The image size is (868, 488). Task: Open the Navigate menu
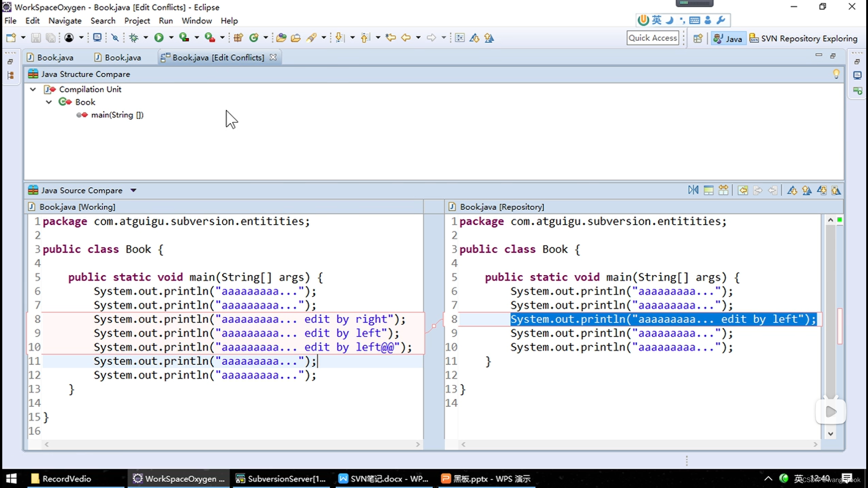click(x=65, y=21)
